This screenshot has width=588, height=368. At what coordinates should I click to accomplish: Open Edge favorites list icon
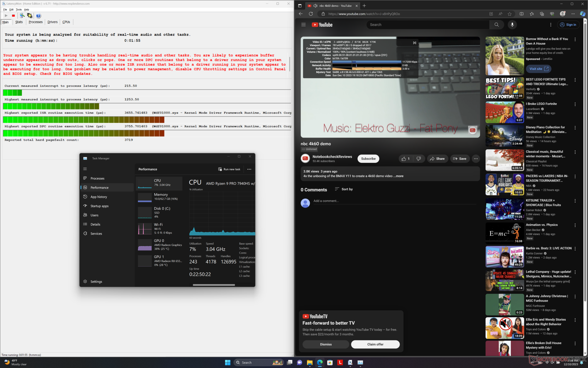(x=532, y=14)
